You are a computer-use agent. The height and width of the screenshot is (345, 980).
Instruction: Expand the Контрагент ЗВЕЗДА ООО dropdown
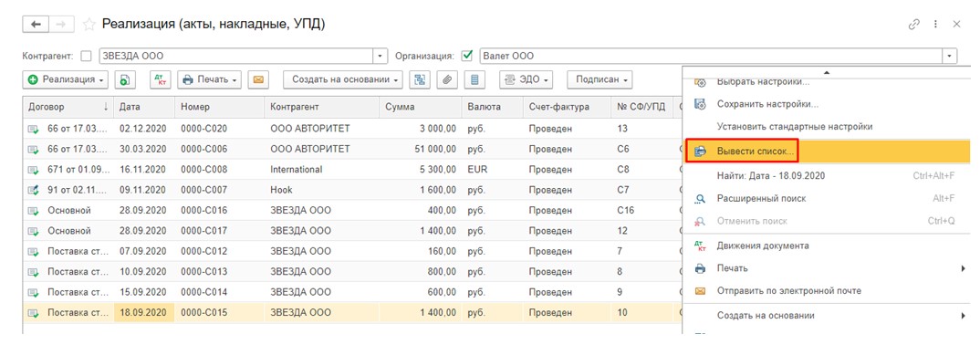click(381, 57)
